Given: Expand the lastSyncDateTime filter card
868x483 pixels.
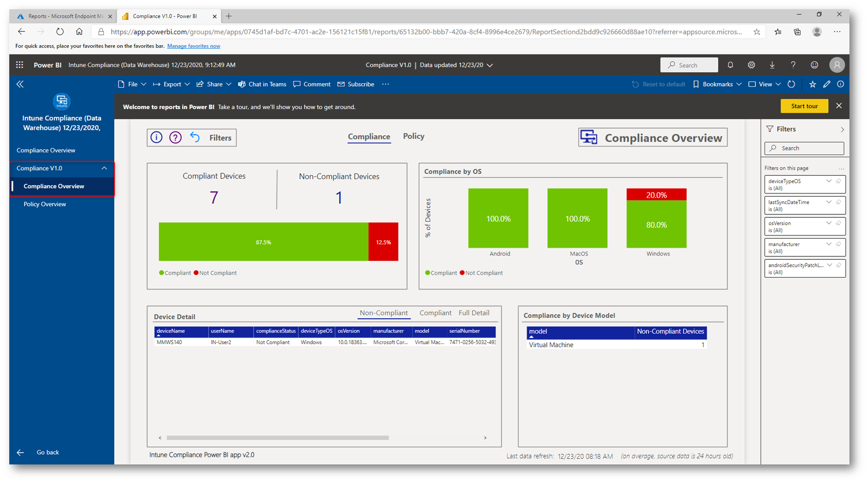Looking at the screenshot, I should (x=829, y=202).
